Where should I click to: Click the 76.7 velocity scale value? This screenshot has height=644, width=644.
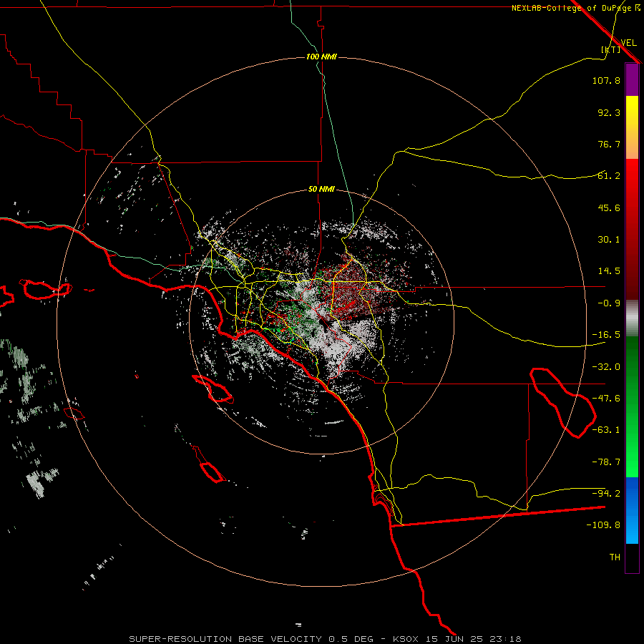[x=609, y=144]
